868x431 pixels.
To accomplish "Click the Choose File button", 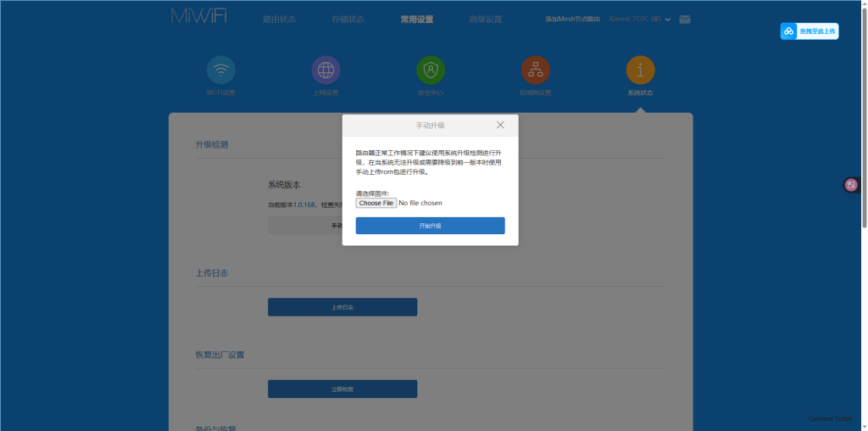I will point(376,204).
